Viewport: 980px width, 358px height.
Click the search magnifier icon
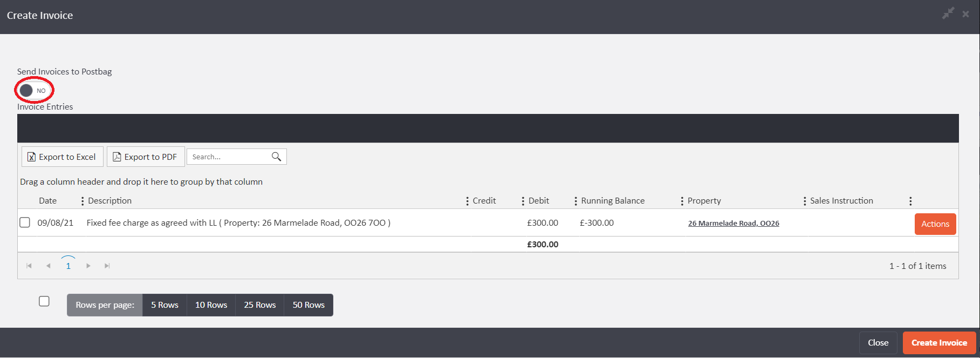coord(276,157)
